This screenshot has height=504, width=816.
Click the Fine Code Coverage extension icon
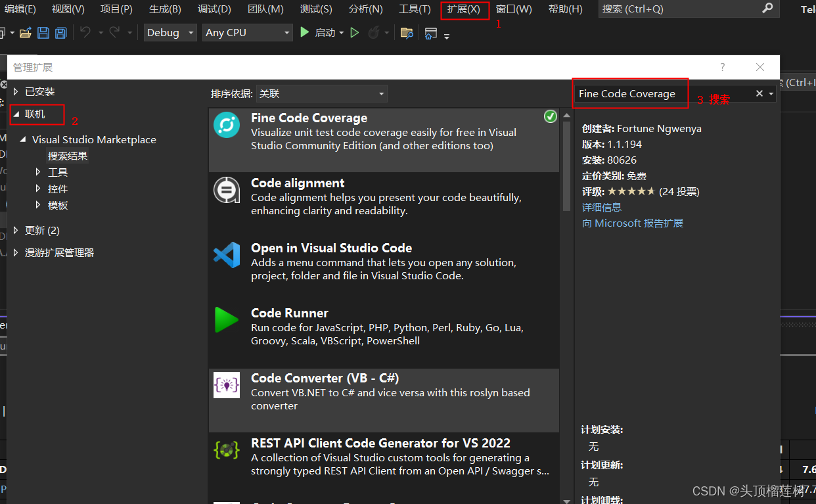tap(227, 125)
